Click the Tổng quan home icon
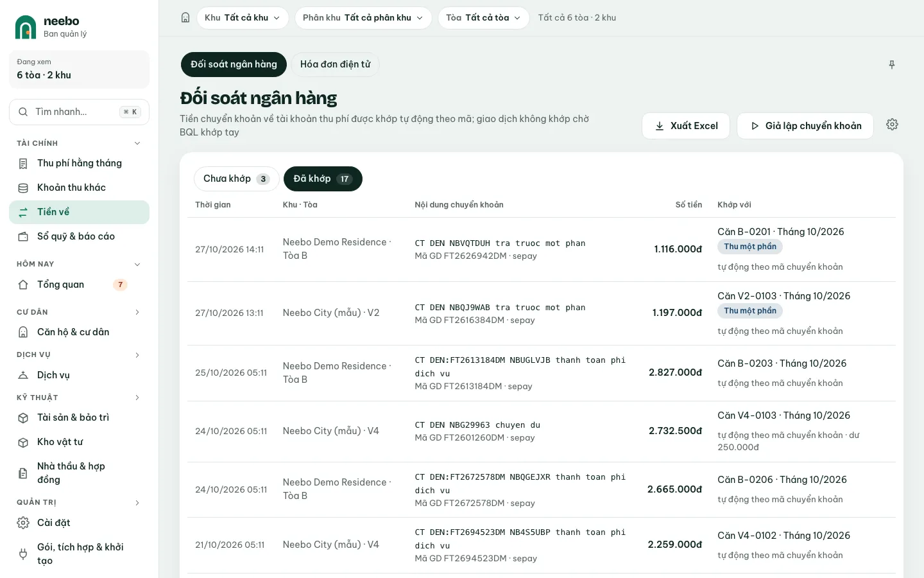Image resolution: width=924 pixels, height=578 pixels. (x=23, y=285)
